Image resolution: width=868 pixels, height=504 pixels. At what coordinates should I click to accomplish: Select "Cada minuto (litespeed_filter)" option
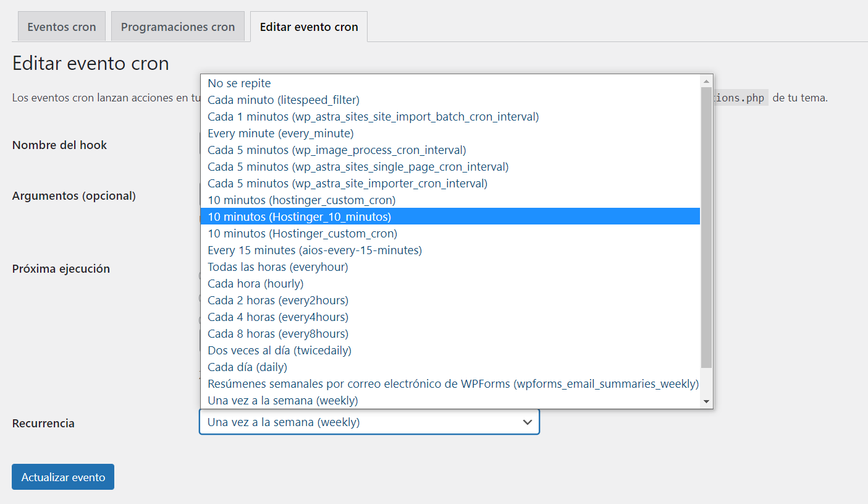click(x=284, y=100)
